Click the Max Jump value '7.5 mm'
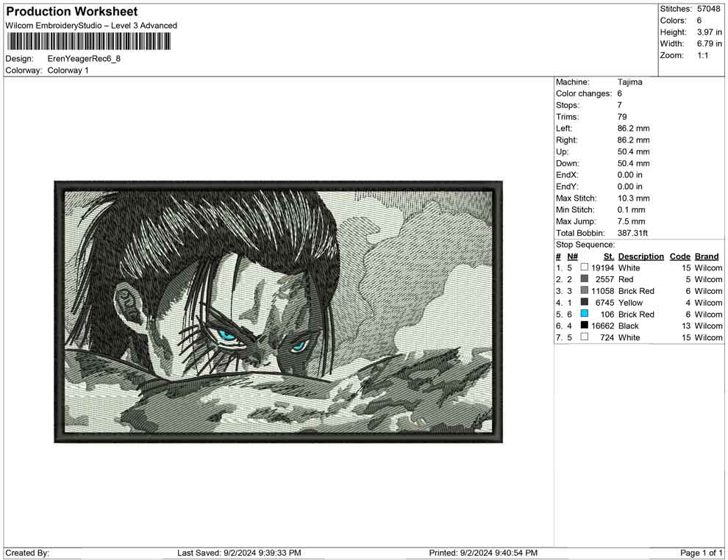 632,221
